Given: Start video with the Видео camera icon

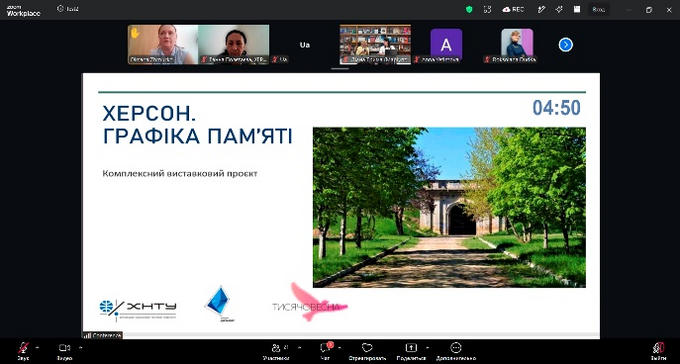Looking at the screenshot, I should [65, 351].
